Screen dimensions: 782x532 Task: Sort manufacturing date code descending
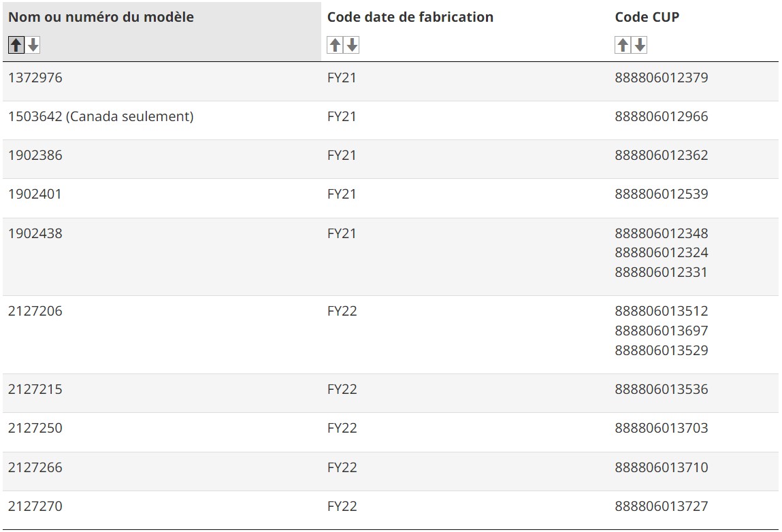coord(352,45)
